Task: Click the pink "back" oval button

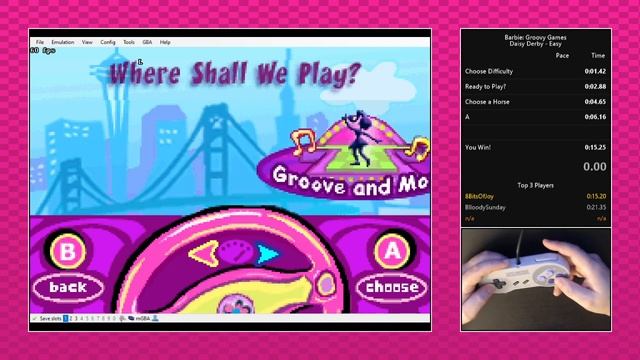Action: [x=68, y=287]
